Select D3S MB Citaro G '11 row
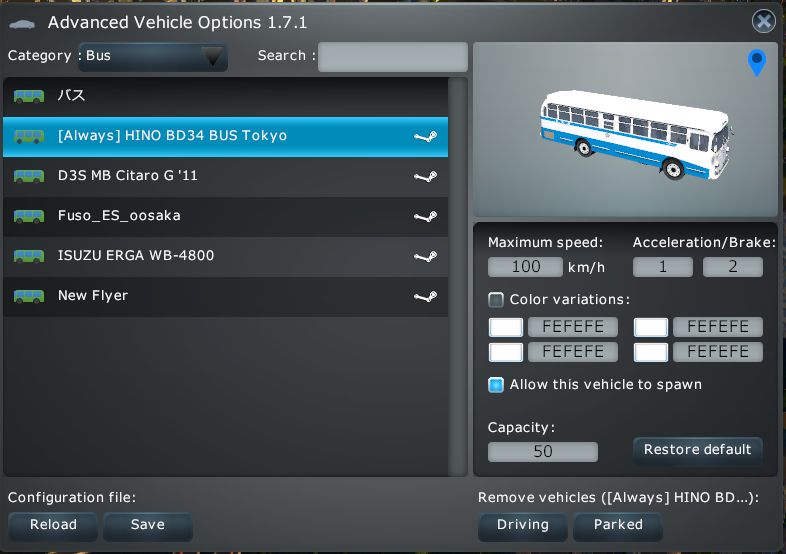The width and height of the screenshot is (786, 554). point(226,176)
